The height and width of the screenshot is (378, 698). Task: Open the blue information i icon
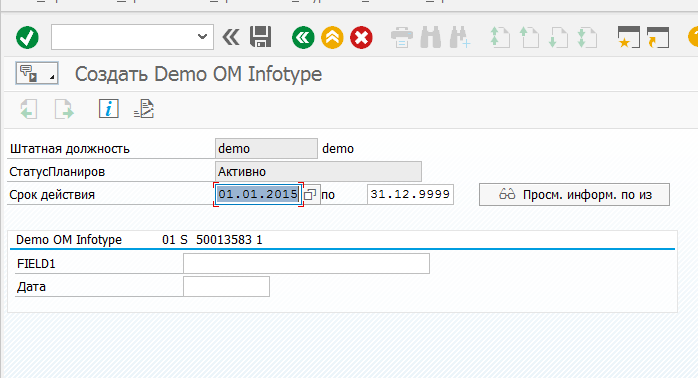tap(109, 109)
